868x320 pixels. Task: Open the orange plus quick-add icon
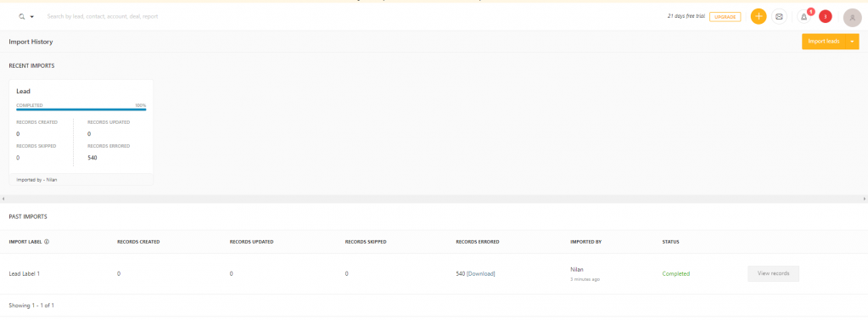pos(759,17)
